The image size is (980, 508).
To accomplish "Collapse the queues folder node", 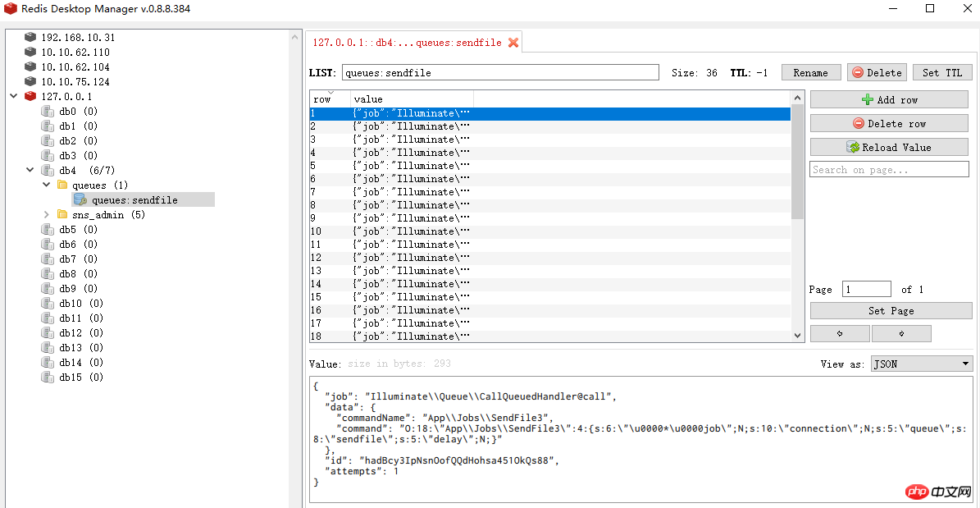I will 46,185.
